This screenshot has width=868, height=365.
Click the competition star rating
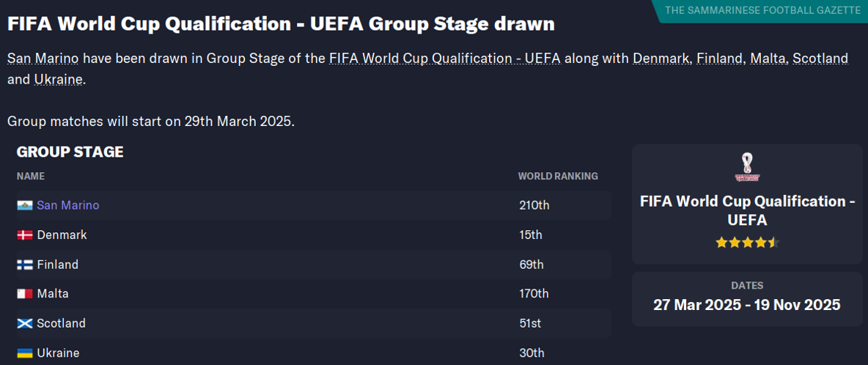tap(747, 243)
